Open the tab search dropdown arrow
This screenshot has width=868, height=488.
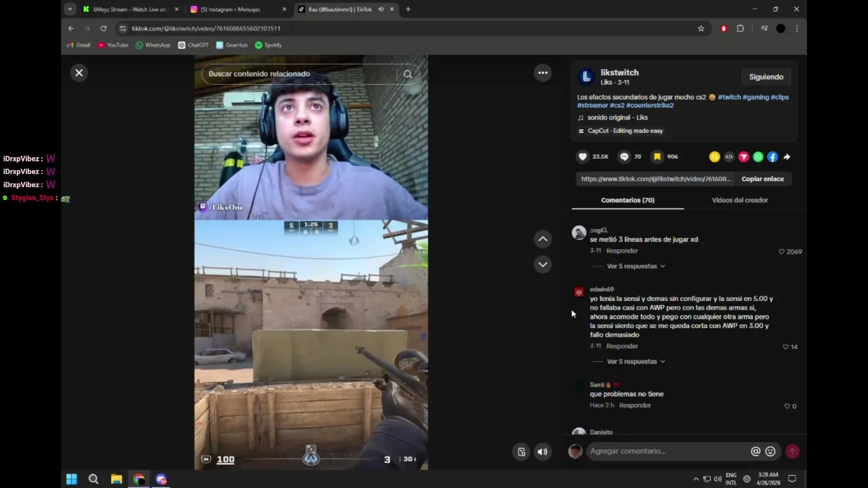(x=70, y=9)
